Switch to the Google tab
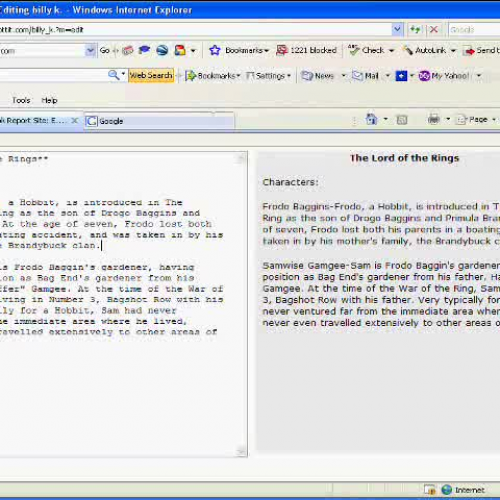Screen dimensions: 500x500 (x=159, y=121)
